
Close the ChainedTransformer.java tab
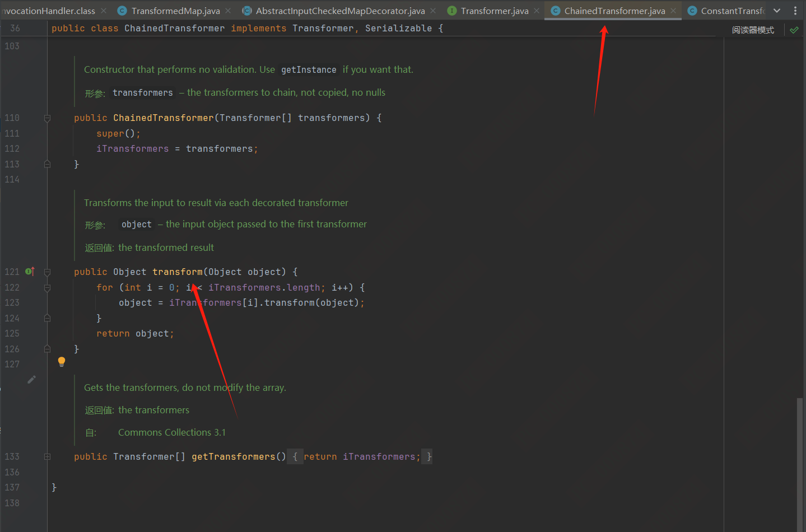[673, 11]
